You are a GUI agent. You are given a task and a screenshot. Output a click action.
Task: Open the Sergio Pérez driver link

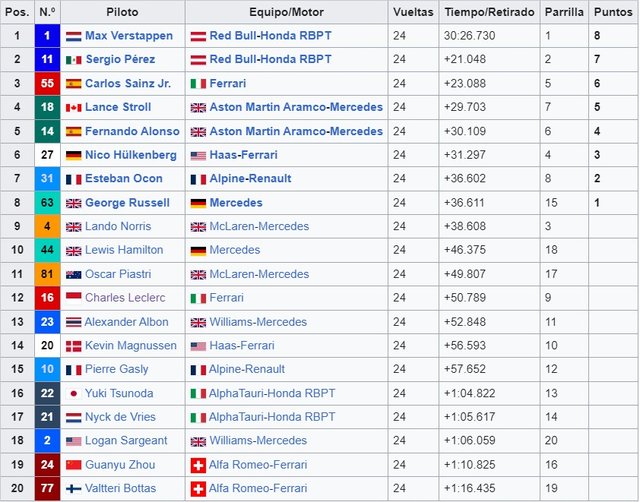click(x=120, y=60)
